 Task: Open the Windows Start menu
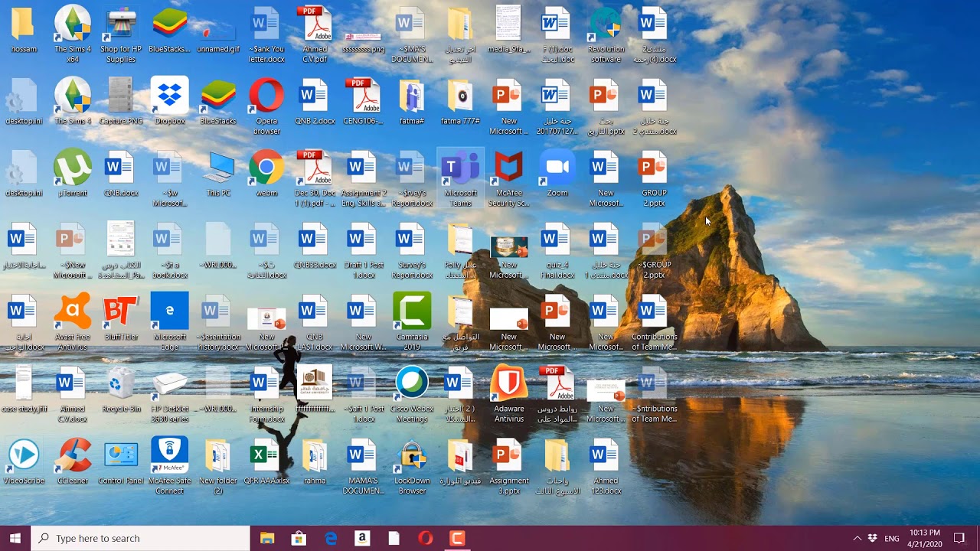[x=15, y=538]
